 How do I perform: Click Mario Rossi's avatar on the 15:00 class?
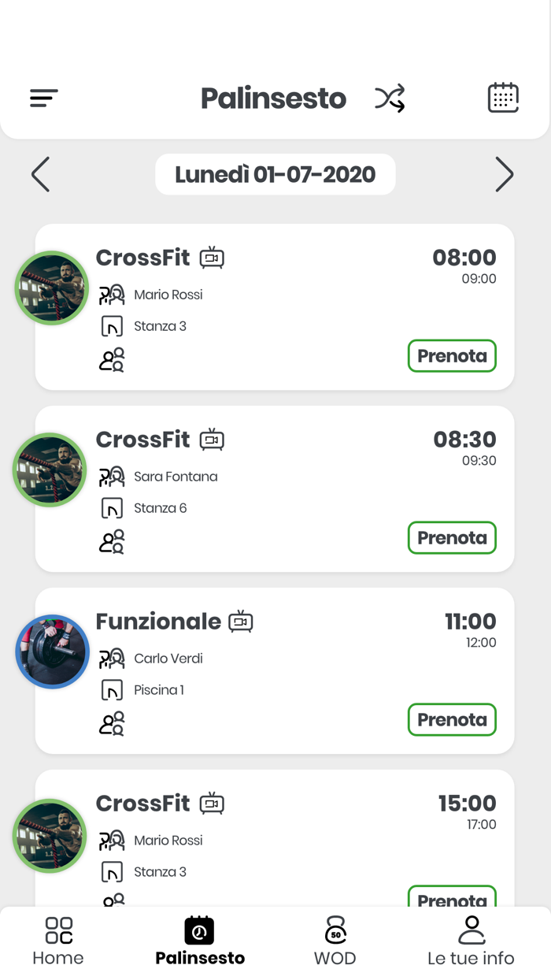[50, 837]
